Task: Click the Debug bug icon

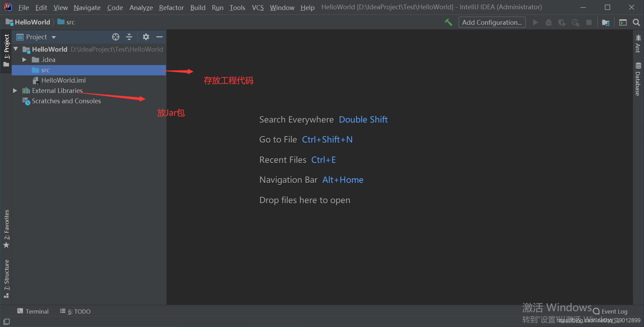Action: (x=549, y=22)
